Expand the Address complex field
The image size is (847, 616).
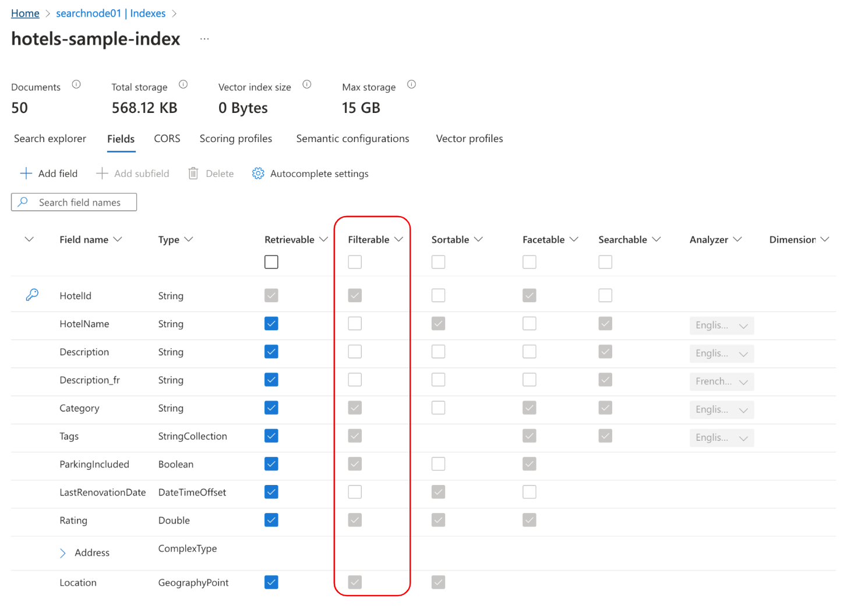click(x=63, y=553)
